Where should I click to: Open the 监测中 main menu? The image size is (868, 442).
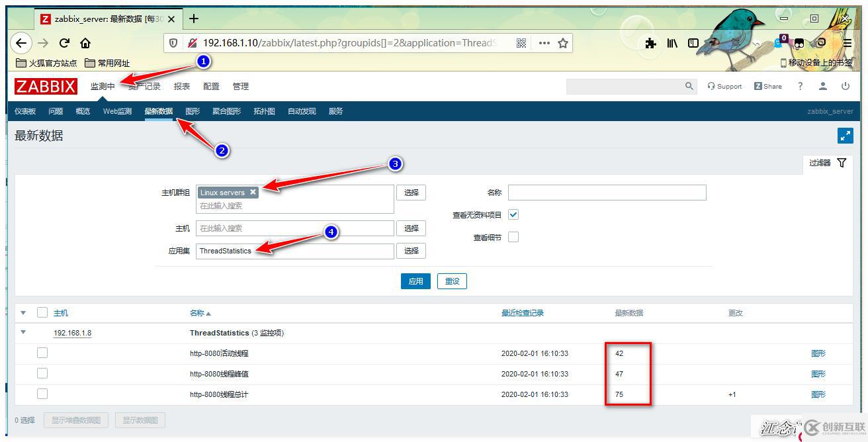tap(103, 86)
